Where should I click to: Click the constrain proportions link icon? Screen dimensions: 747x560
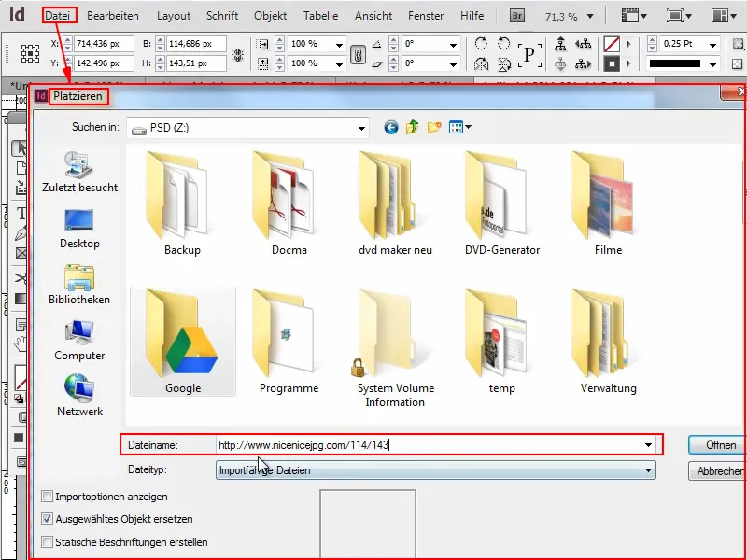[x=359, y=55]
